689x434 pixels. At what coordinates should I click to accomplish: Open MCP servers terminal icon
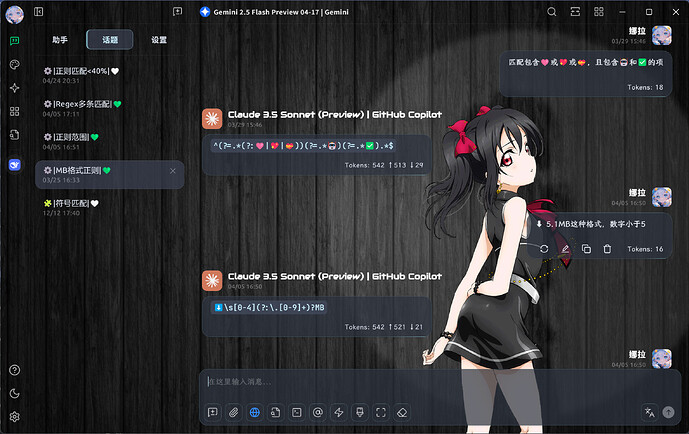(297, 412)
